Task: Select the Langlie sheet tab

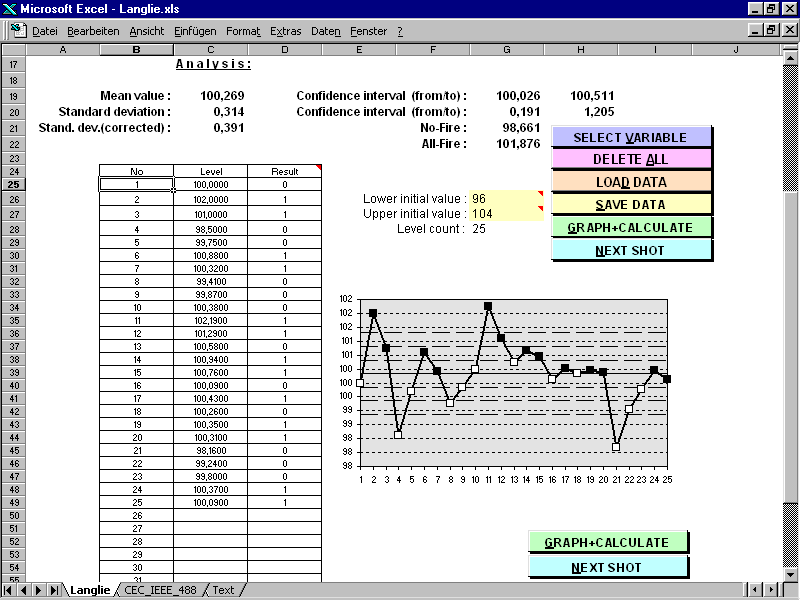Action: pyautogui.click(x=90, y=590)
